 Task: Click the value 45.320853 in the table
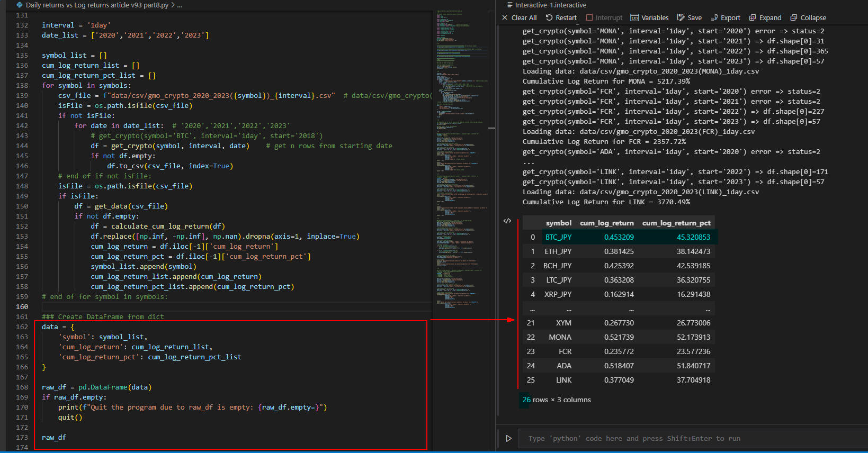point(693,237)
